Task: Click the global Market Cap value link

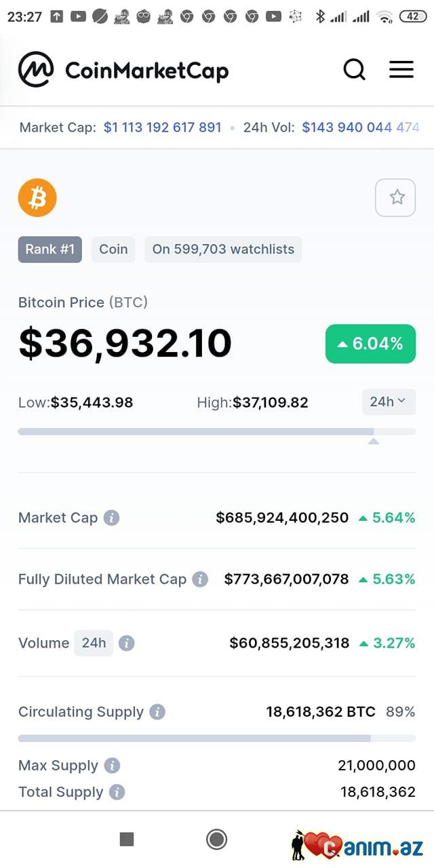Action: tap(162, 127)
